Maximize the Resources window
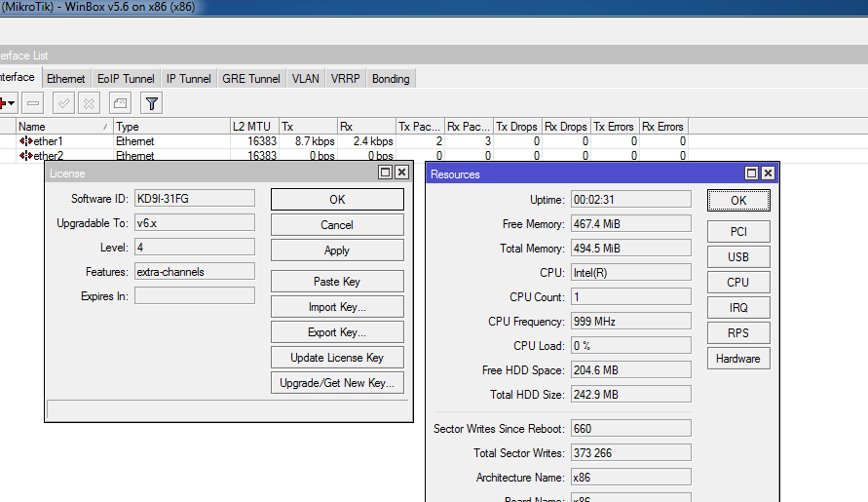 751,174
